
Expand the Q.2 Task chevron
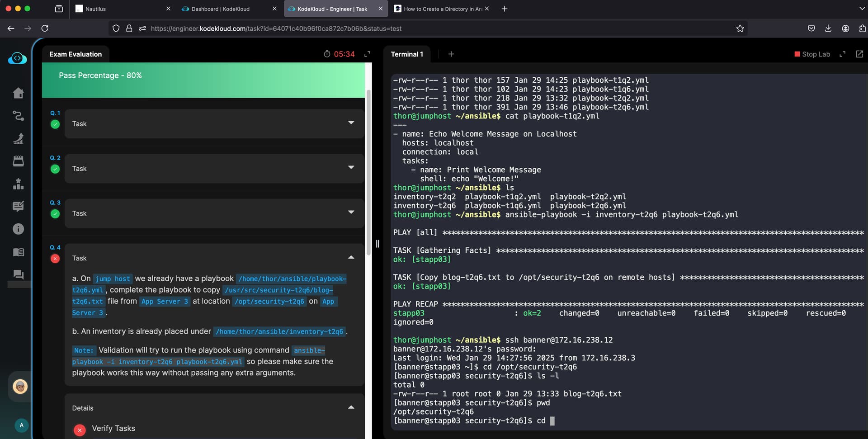pyautogui.click(x=351, y=168)
